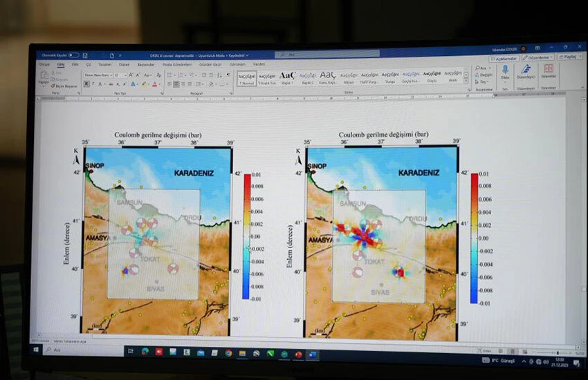Expand the styles gallery list

tap(466, 81)
